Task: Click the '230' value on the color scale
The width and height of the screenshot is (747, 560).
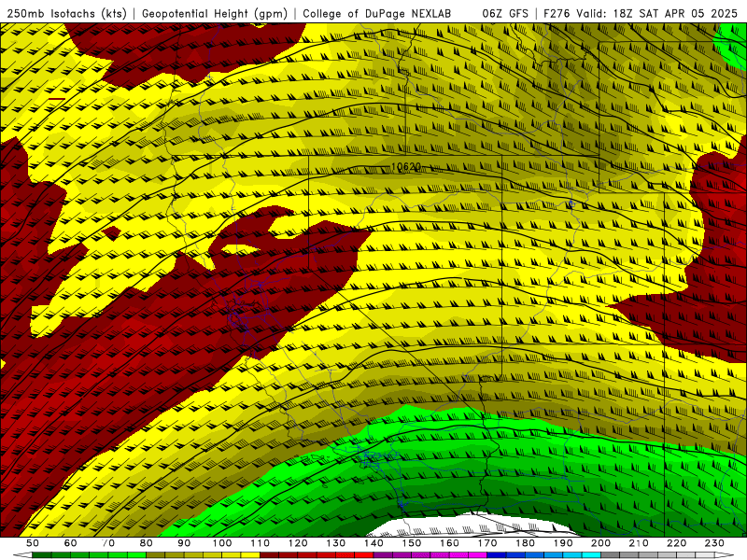Action: click(x=714, y=543)
